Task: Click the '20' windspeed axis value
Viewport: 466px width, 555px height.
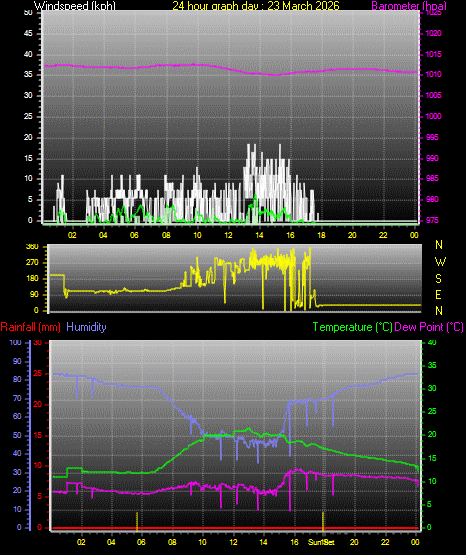Action: tap(28, 138)
